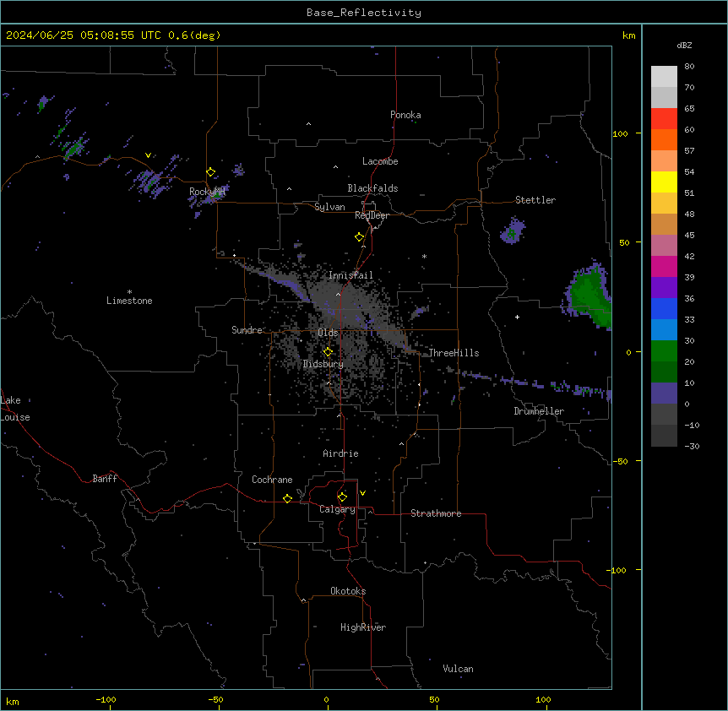This screenshot has width=728, height=711.
Task: Click the km unit label at top right
Action: coord(629,35)
